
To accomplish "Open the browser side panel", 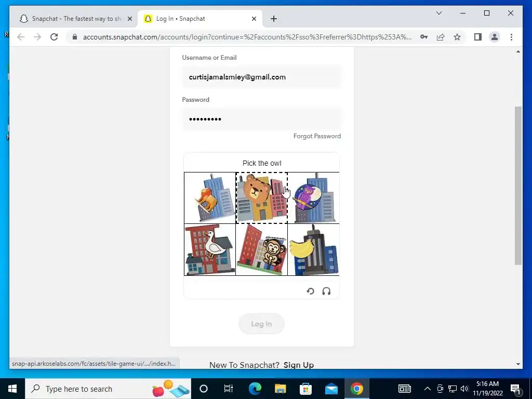I will pyautogui.click(x=478, y=37).
